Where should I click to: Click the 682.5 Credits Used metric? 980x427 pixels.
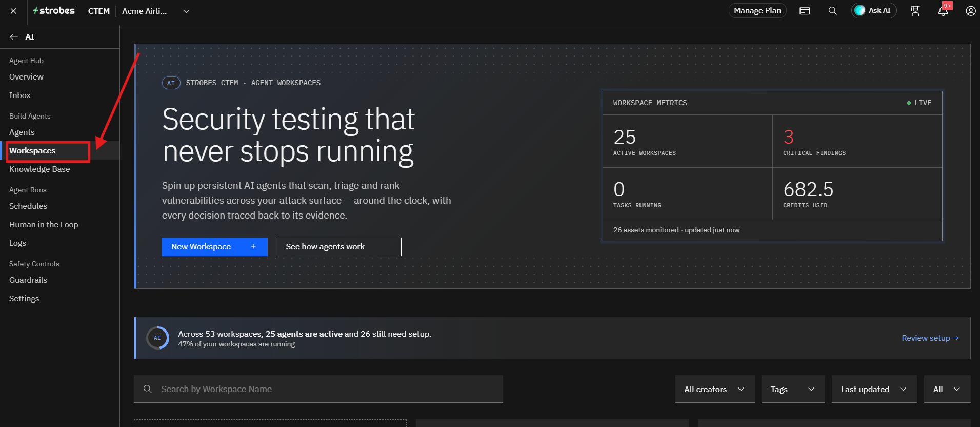(x=857, y=194)
